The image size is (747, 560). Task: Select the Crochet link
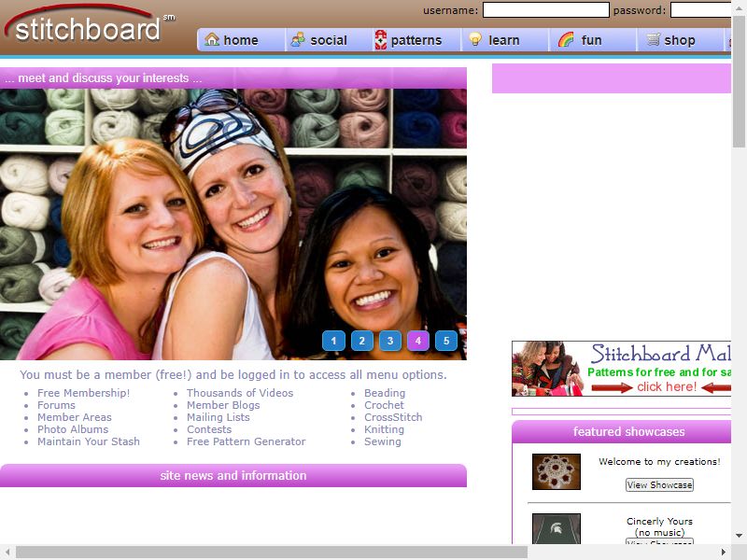pos(384,405)
